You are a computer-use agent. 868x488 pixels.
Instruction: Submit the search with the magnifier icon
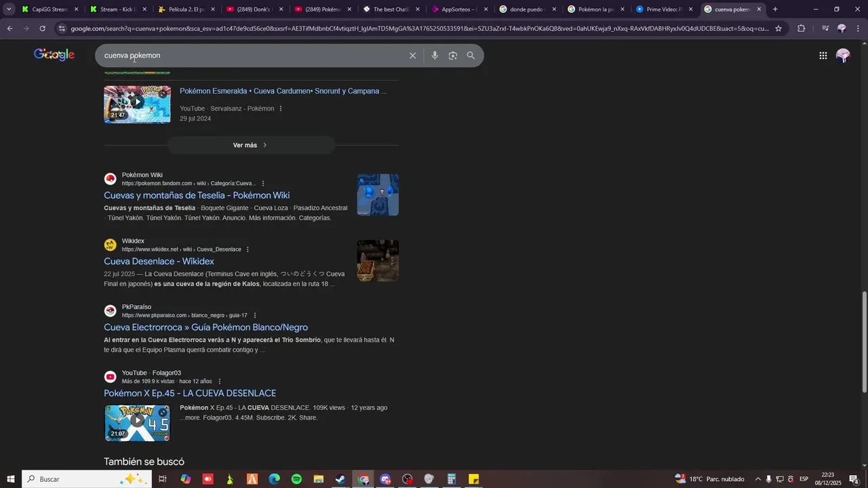(x=471, y=56)
